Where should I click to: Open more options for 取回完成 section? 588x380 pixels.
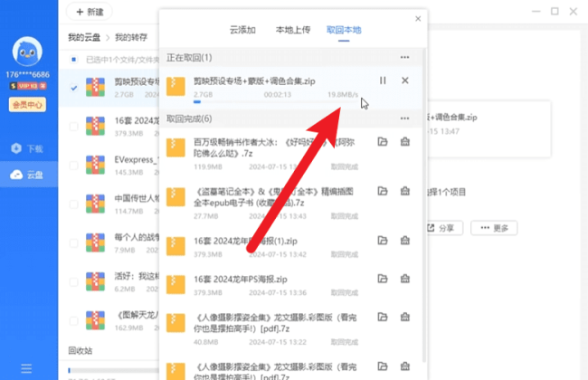click(x=404, y=119)
